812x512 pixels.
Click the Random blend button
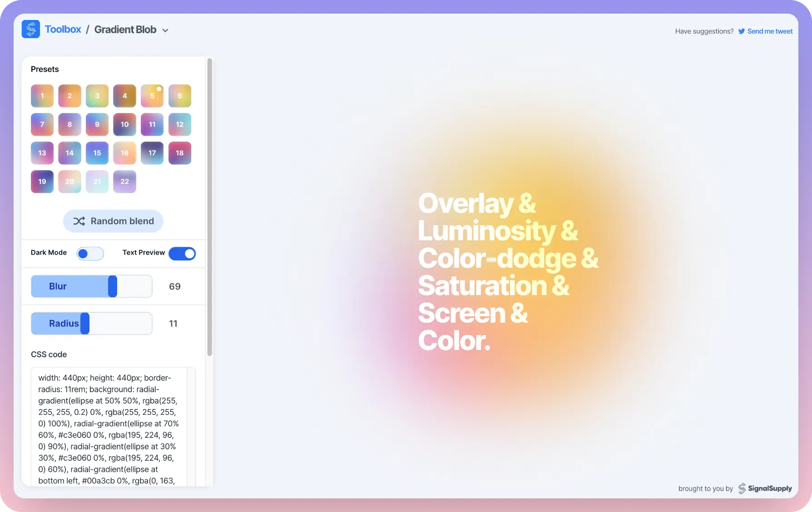113,221
